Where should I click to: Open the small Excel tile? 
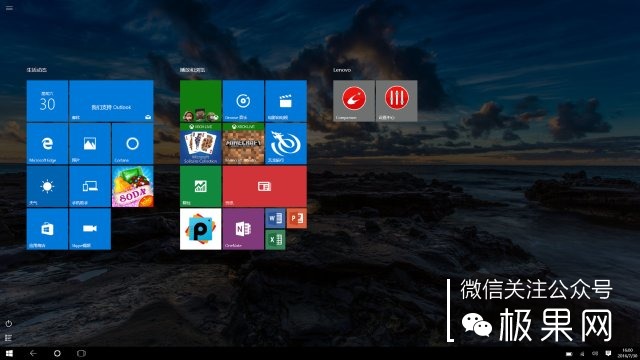275,240
